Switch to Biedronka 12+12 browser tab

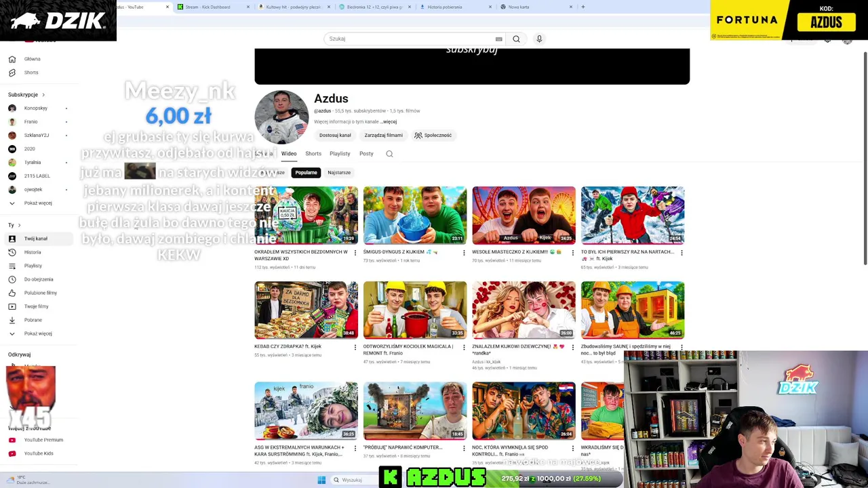[x=373, y=7]
